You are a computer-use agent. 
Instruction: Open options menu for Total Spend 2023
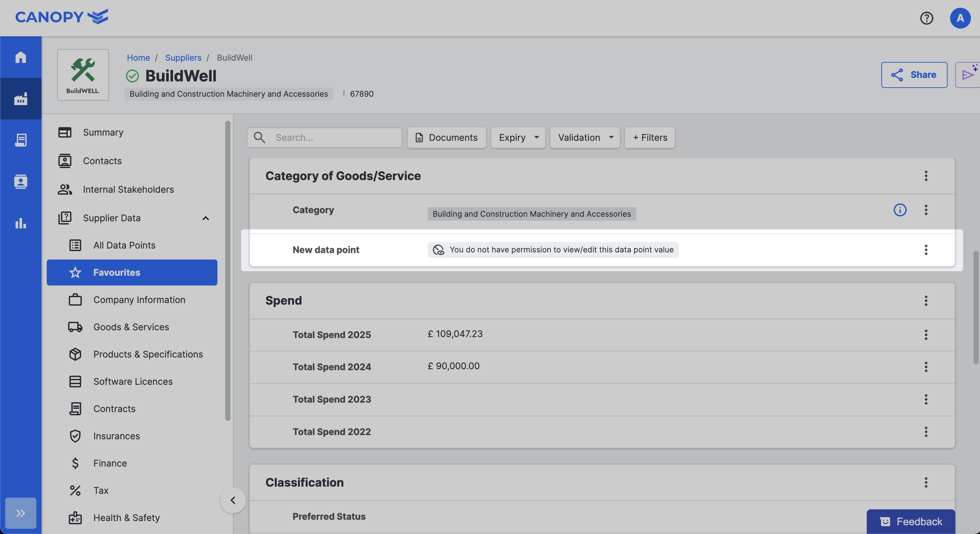pos(926,399)
